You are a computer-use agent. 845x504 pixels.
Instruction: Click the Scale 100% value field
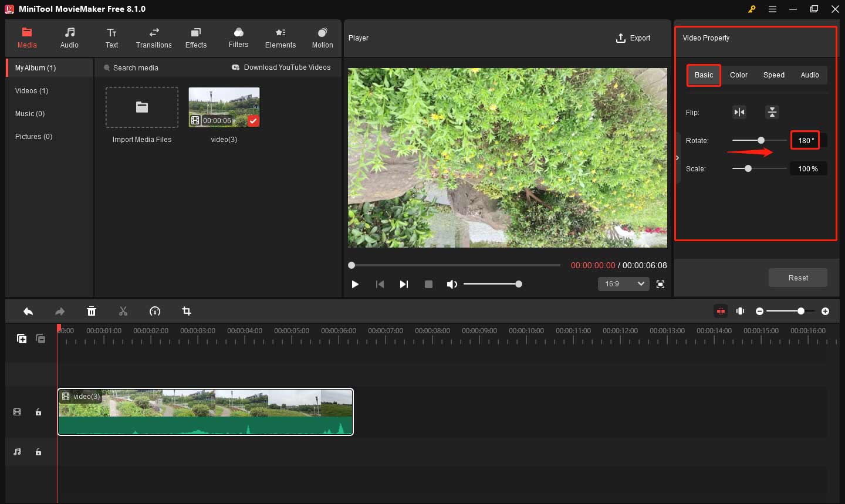[x=808, y=168]
